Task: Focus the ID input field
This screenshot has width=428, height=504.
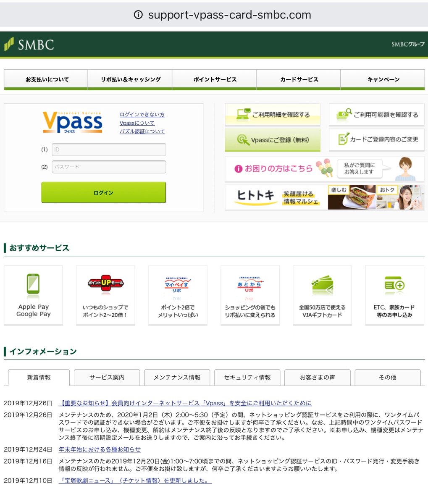Action: point(109,150)
